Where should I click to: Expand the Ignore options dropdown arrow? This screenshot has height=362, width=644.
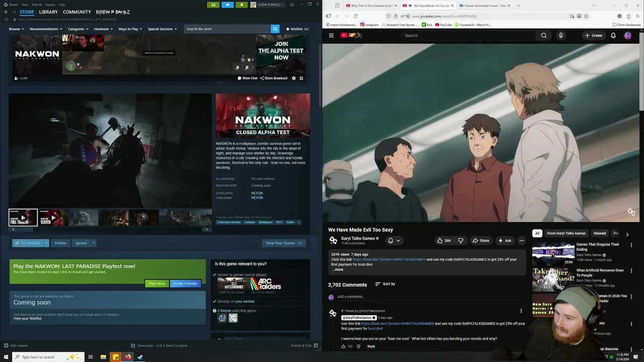point(94,243)
